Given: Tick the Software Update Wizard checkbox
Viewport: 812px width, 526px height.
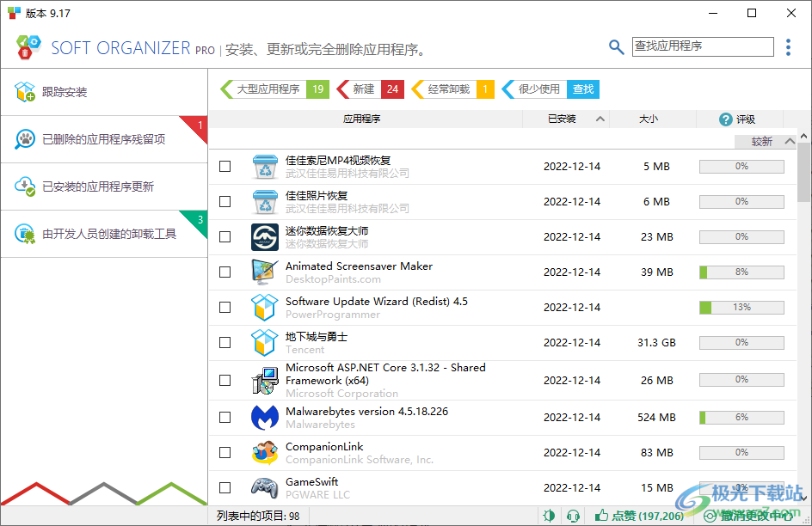Looking at the screenshot, I should pyautogui.click(x=225, y=307).
